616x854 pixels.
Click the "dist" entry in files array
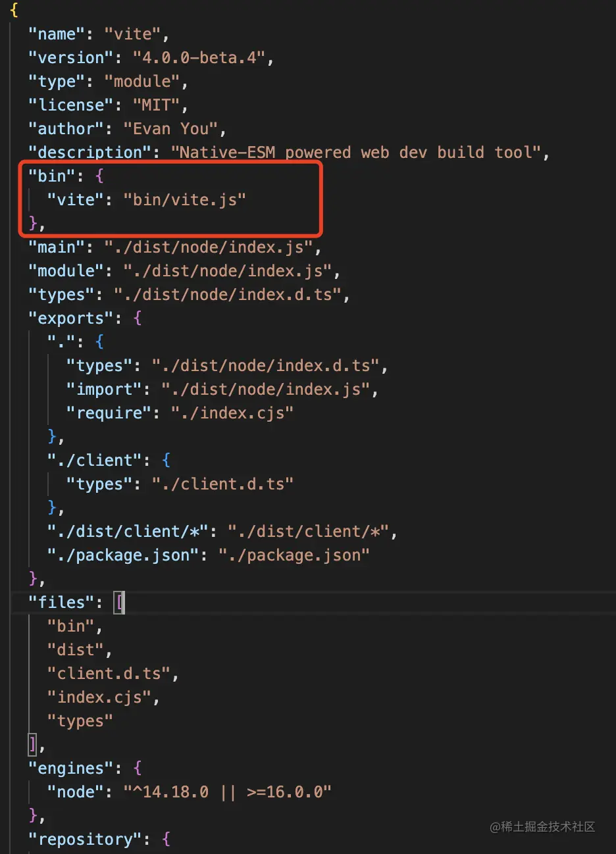pyautogui.click(x=76, y=650)
